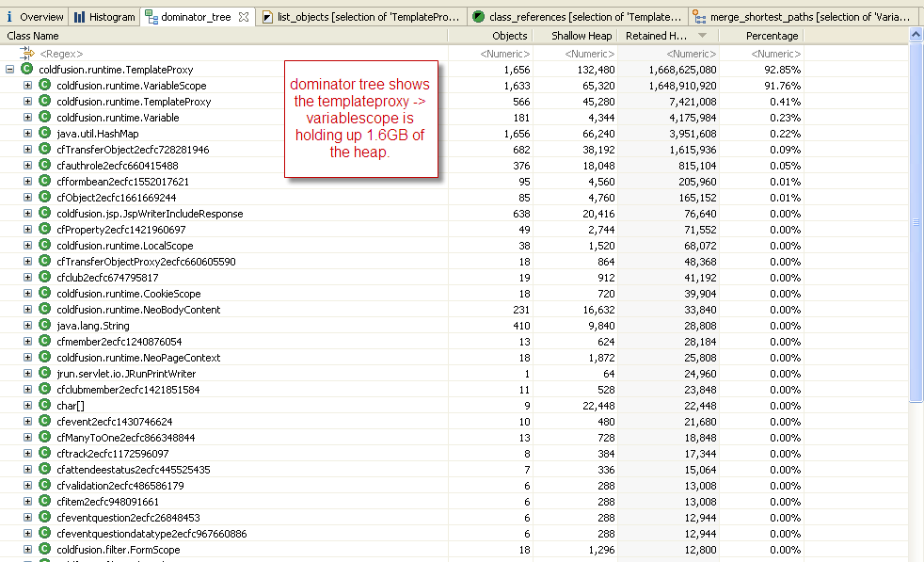The height and width of the screenshot is (562, 924).
Task: Click the Numeric filter under Retained Heap
Action: 692,54
